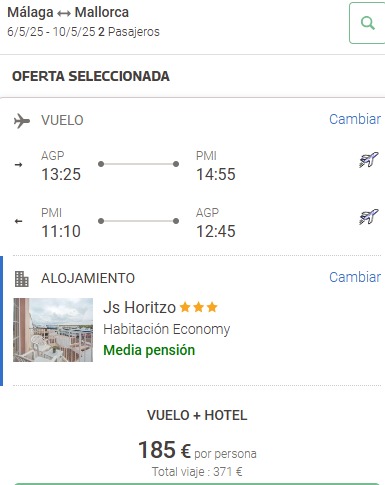The width and height of the screenshot is (385, 485).
Task: Click the left arrow return flight icon
Action: click(19, 221)
